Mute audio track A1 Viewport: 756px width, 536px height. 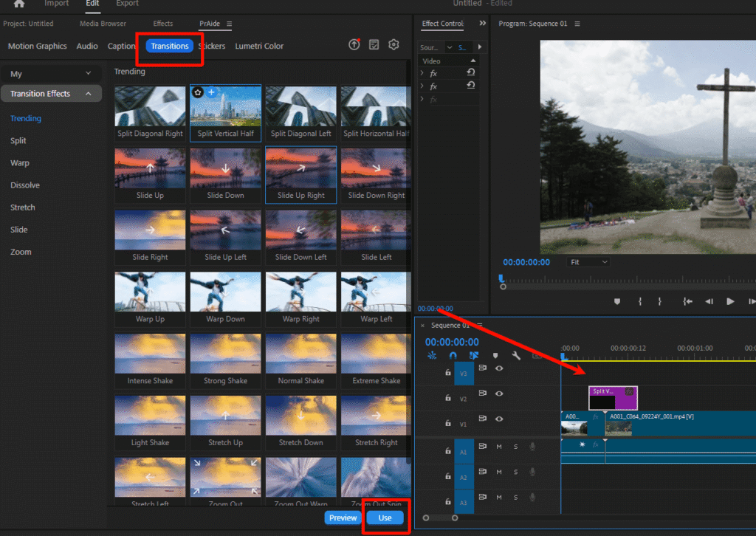pos(499,447)
